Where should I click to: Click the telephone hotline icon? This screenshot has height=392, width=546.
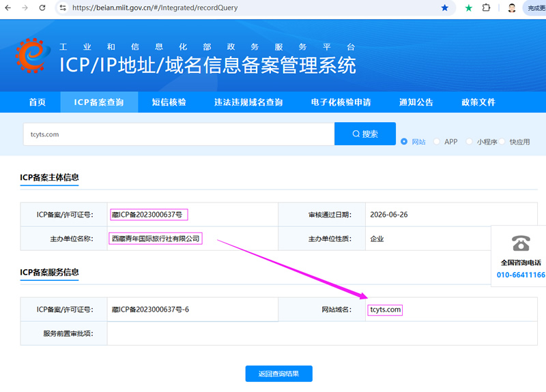pos(521,243)
